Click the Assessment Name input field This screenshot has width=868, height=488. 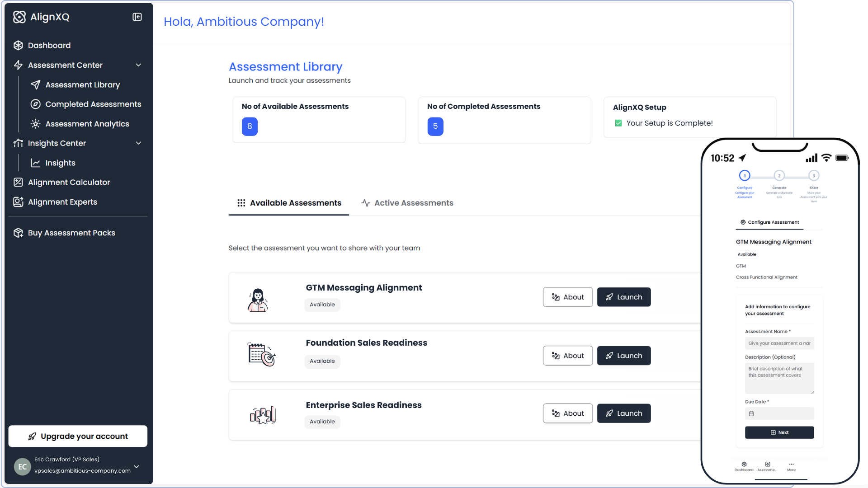tap(779, 343)
